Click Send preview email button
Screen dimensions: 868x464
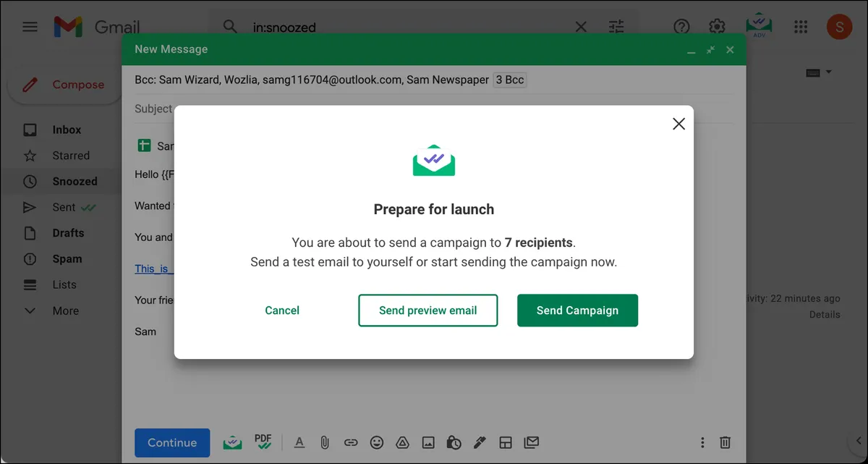pyautogui.click(x=428, y=311)
